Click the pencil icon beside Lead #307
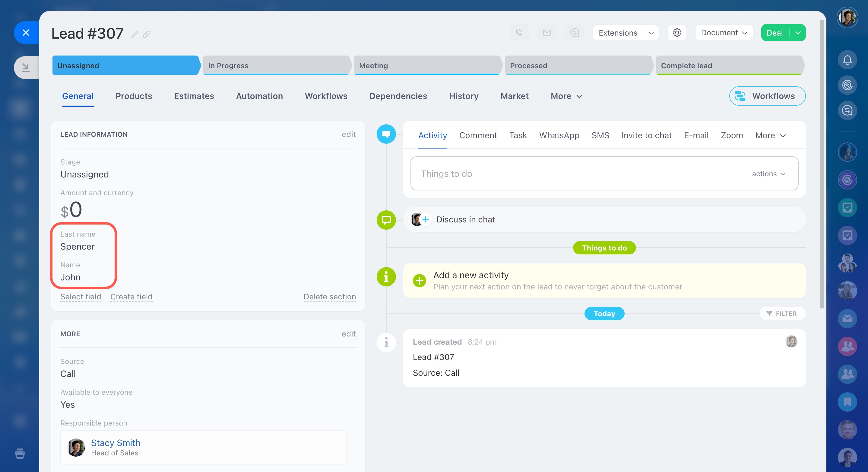Screen dimensions: 868x472 click(x=135, y=34)
